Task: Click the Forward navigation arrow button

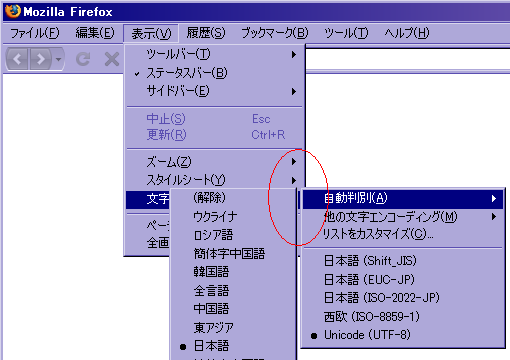Action: 41,59
